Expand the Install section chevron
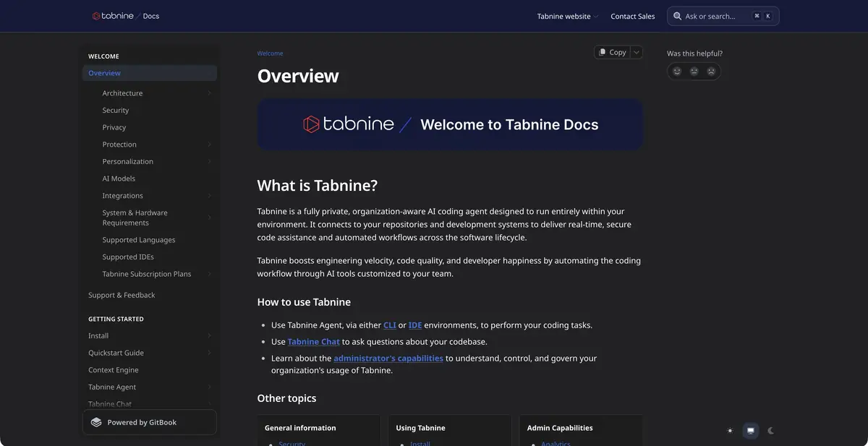 (209, 335)
